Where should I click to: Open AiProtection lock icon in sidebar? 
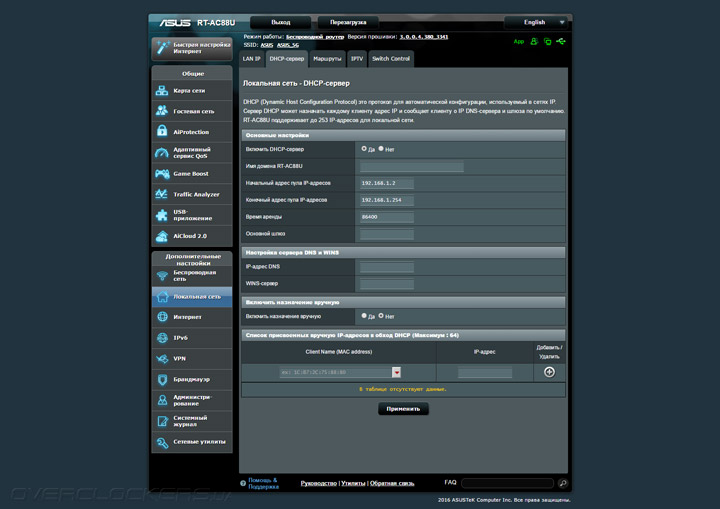pos(163,131)
